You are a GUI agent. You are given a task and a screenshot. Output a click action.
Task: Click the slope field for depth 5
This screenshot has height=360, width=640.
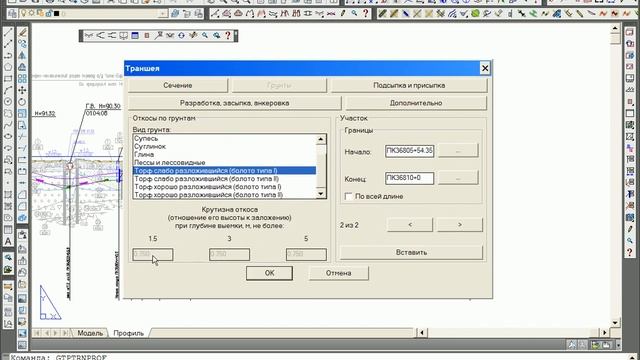(306, 254)
